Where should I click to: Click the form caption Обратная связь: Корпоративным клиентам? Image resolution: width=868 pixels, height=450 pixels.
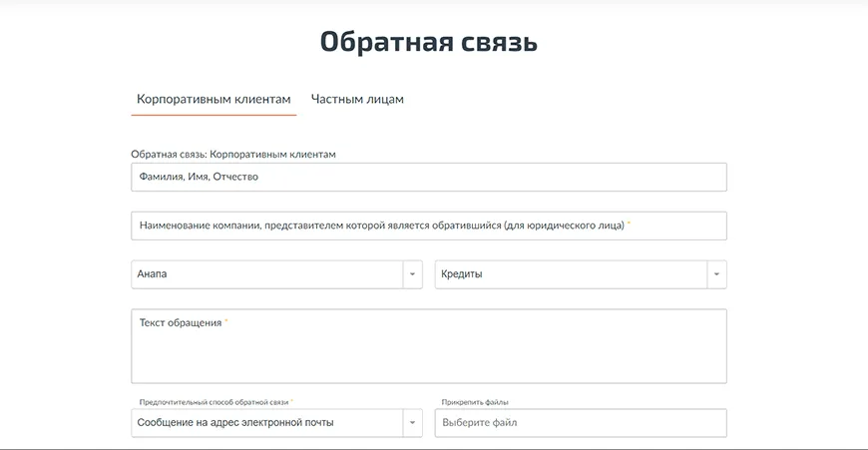coord(233,155)
